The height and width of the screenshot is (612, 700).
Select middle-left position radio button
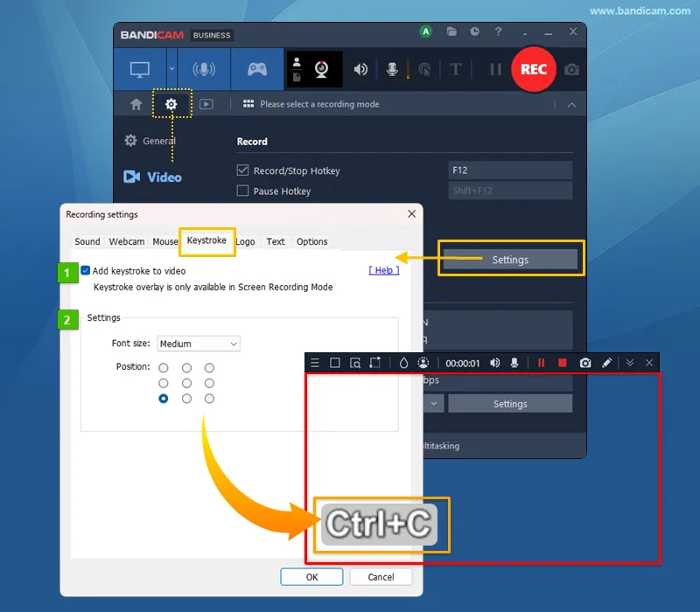(164, 383)
